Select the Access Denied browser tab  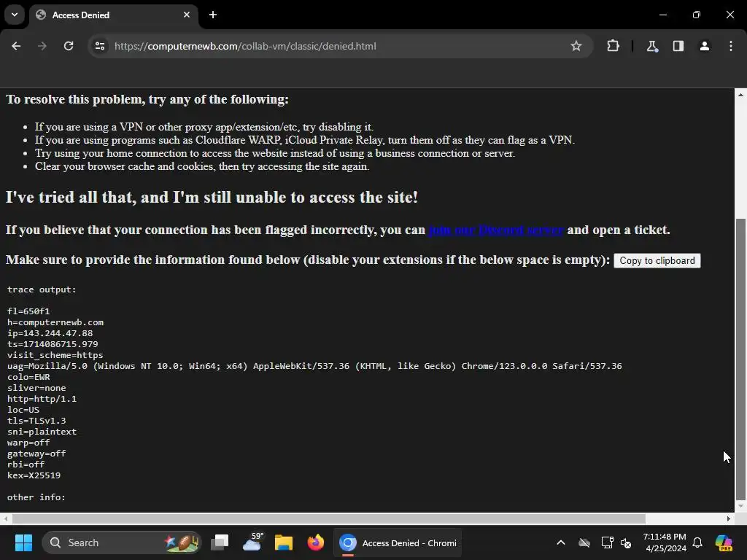[113, 15]
